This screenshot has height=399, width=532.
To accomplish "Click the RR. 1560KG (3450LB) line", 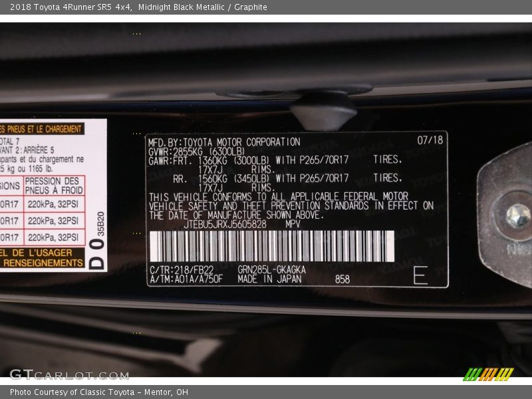I will coord(287,178).
